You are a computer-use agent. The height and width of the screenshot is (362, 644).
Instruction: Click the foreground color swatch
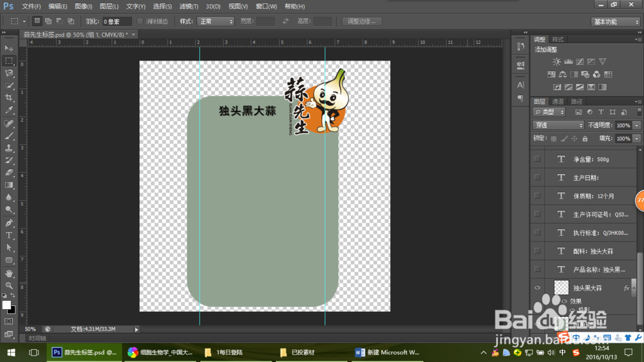6,305
